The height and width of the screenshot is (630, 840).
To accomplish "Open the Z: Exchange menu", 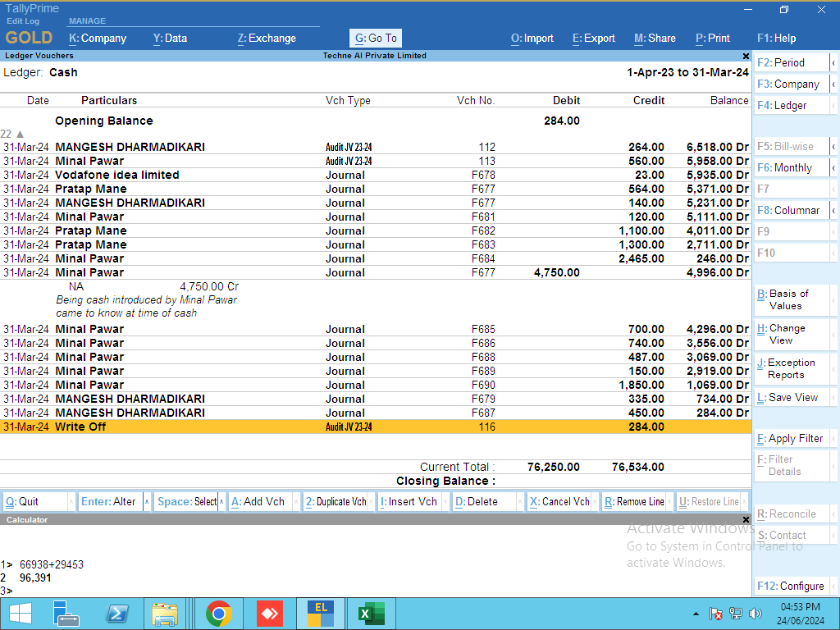I will [x=267, y=38].
